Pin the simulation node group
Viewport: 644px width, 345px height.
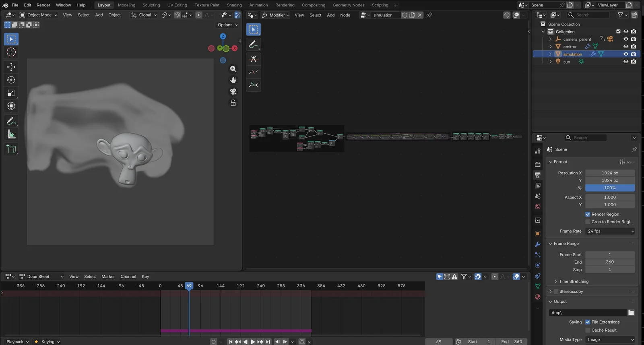point(429,15)
